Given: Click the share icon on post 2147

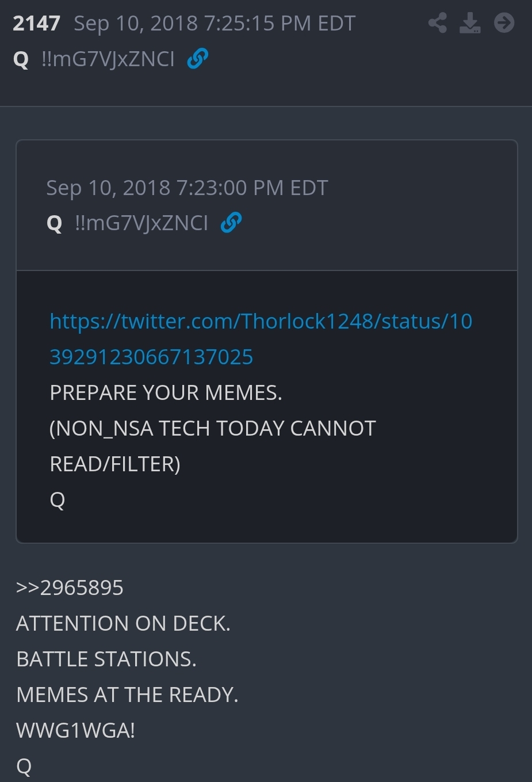Looking at the screenshot, I should pos(438,23).
